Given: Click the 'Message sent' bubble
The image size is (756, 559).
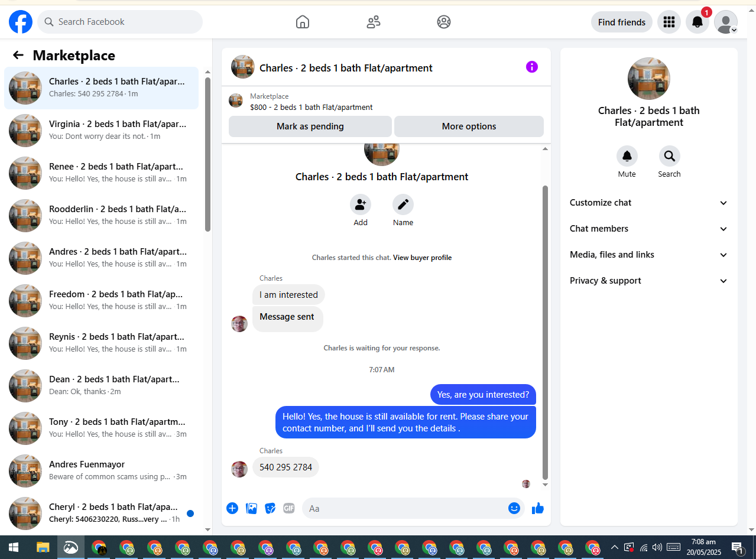Looking at the screenshot, I should [287, 318].
